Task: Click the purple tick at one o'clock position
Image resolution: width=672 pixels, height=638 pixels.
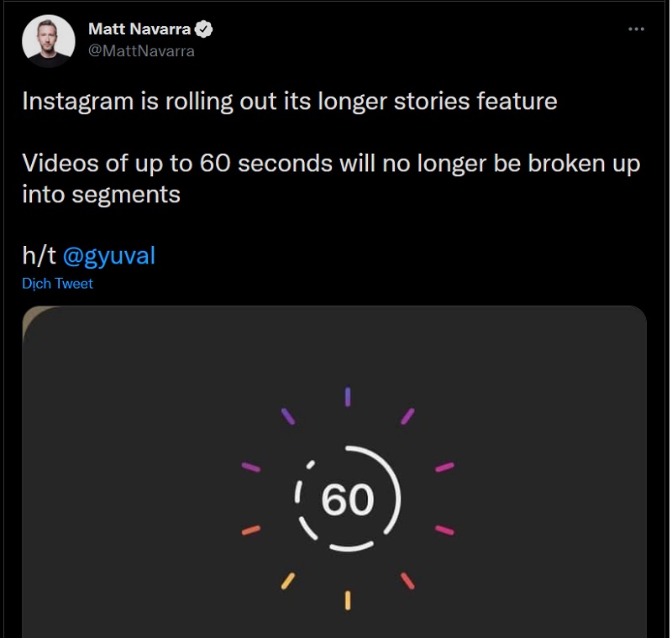Action: tap(407, 416)
